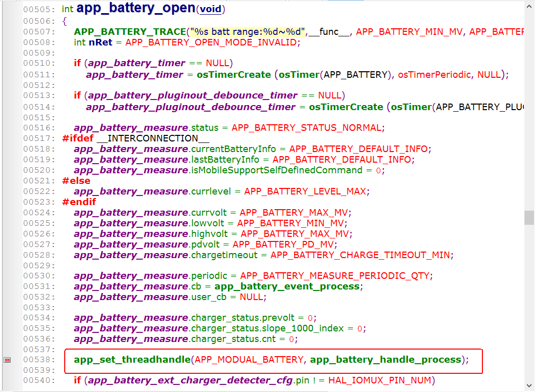Click osTimerCreate on line 00511
This screenshot has width=535, height=392.
point(234,75)
